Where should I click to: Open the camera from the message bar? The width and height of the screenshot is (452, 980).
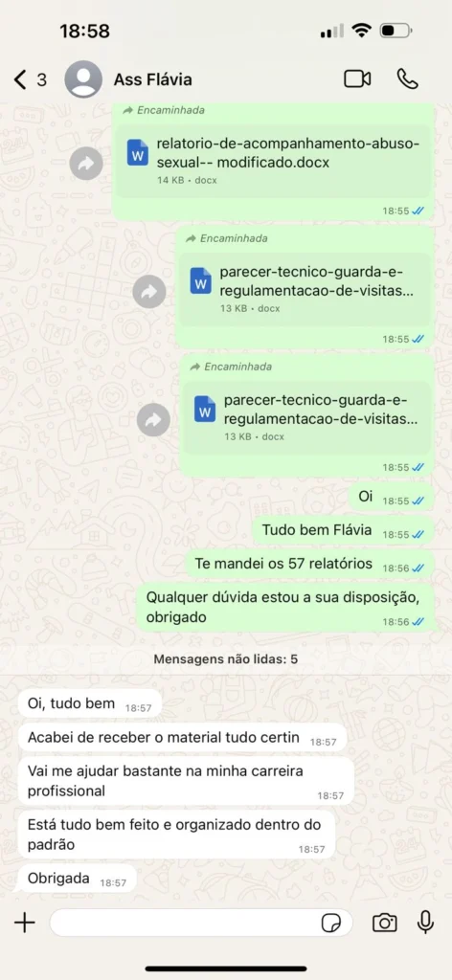click(384, 923)
